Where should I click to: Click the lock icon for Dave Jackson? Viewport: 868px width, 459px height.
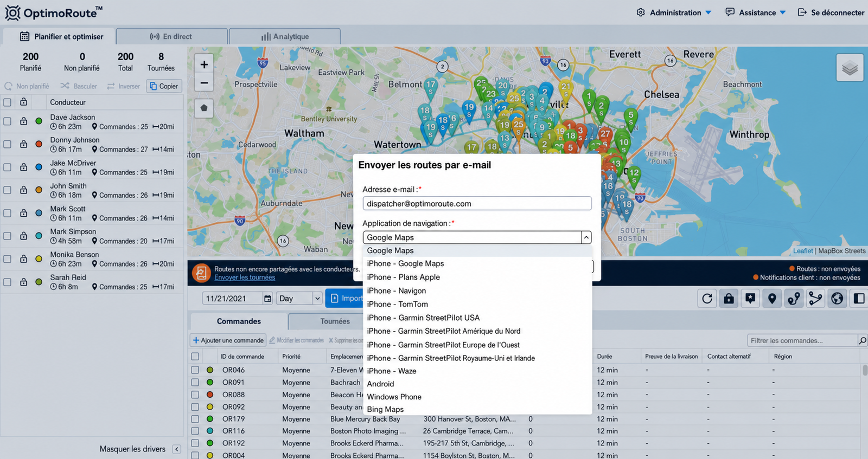(x=24, y=121)
